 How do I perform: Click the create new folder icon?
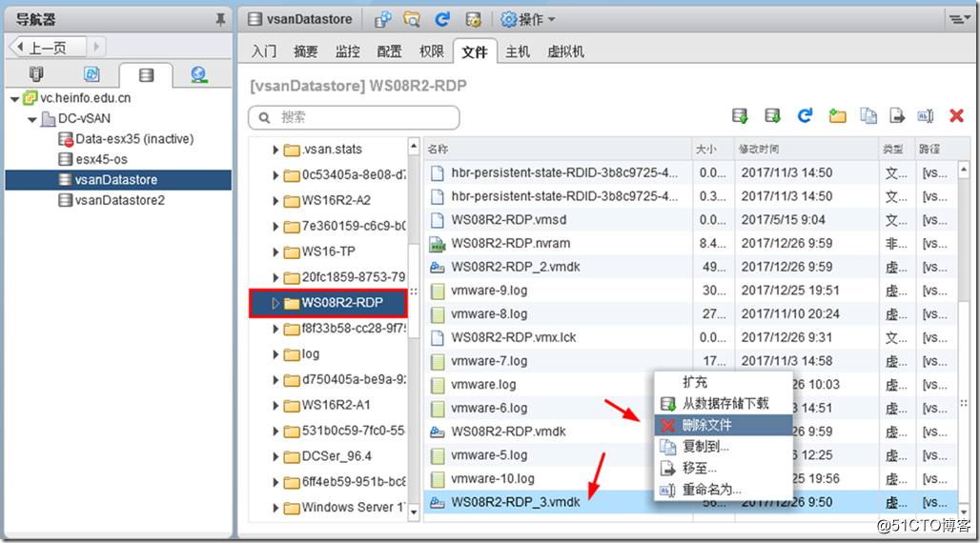837,116
